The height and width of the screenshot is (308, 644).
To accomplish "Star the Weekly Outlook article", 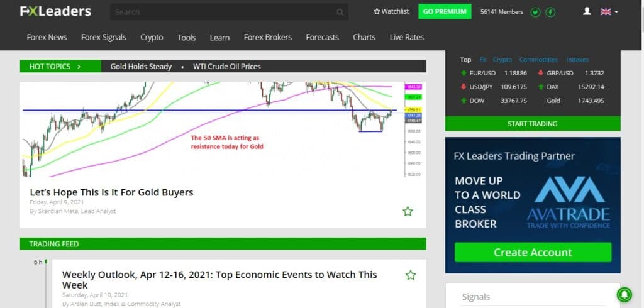I will click(x=410, y=275).
